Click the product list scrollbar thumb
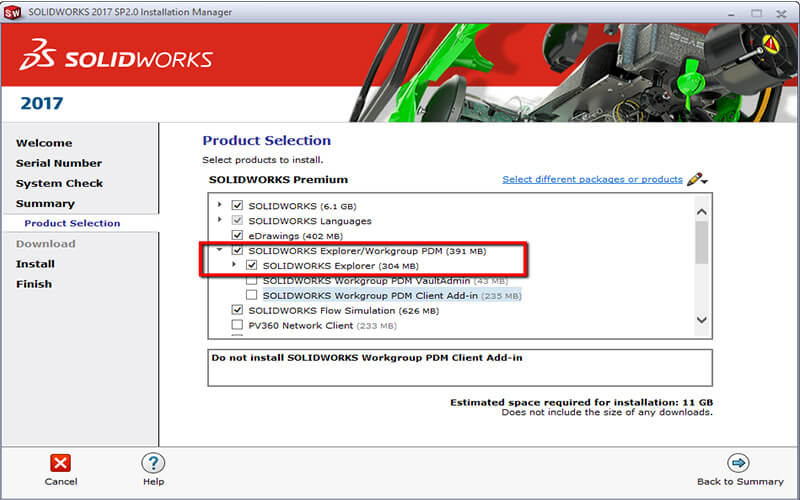Screen dimensions: 800x500 coord(702,242)
